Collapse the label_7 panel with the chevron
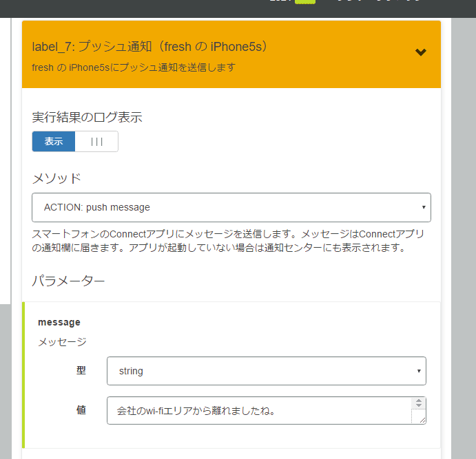Viewport: 476px width, 459px height. pos(420,53)
